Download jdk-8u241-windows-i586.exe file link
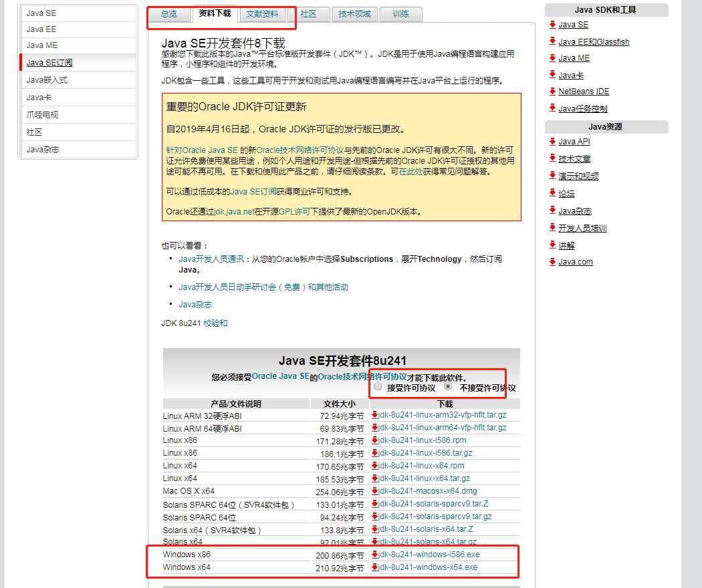This screenshot has height=588, width=702. (429, 555)
